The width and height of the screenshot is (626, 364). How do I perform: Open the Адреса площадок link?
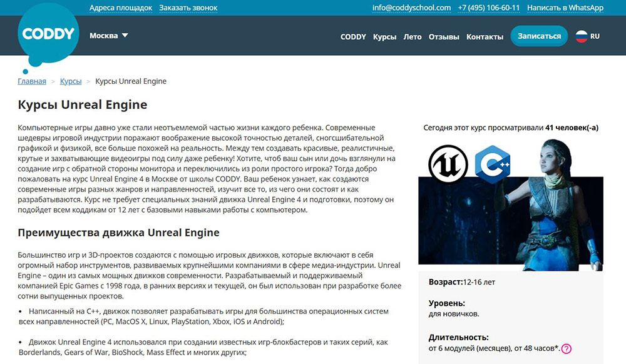121,8
